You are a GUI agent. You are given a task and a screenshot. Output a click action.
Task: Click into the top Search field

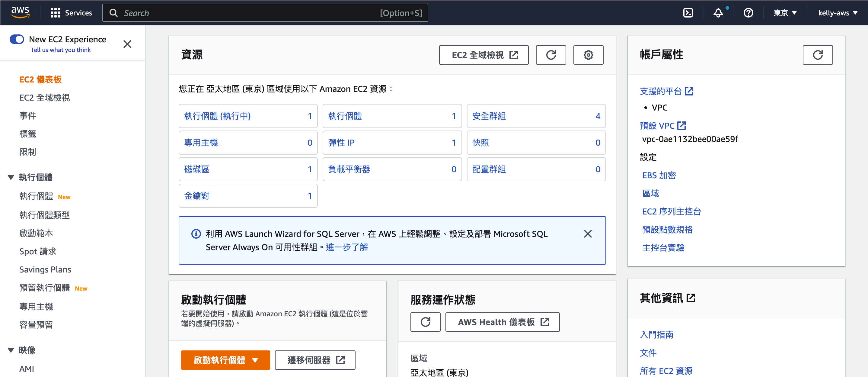point(265,13)
